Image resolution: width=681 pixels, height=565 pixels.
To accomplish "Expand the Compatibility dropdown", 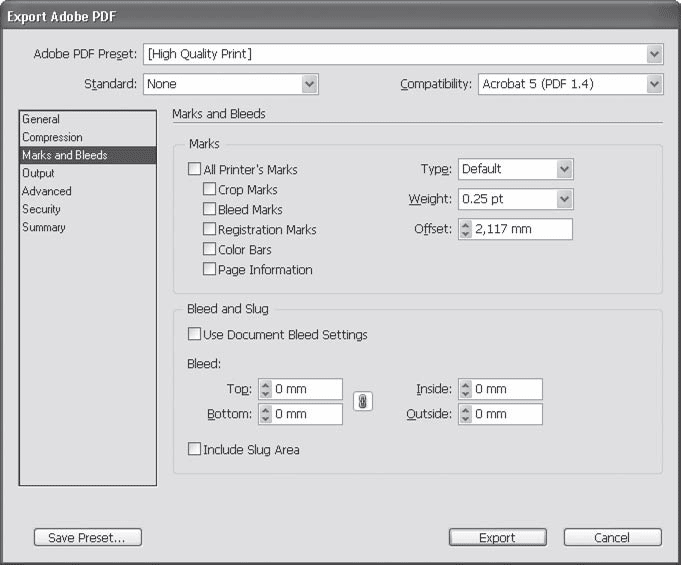I will pyautogui.click(x=654, y=85).
